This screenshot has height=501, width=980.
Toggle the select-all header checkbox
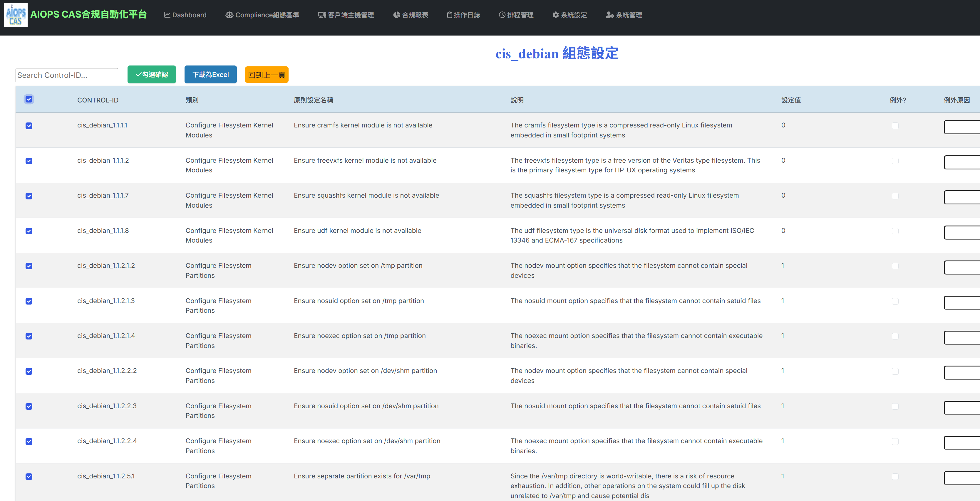pos(29,99)
